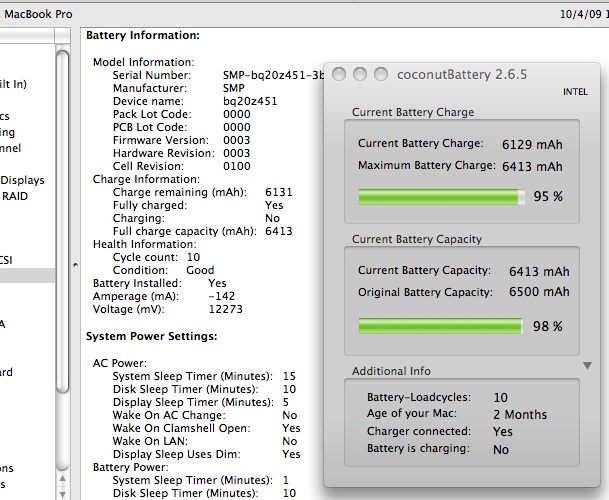Viewport: 609px width, 500px height.
Task: Click the MacBook Pro title text
Action: point(38,14)
